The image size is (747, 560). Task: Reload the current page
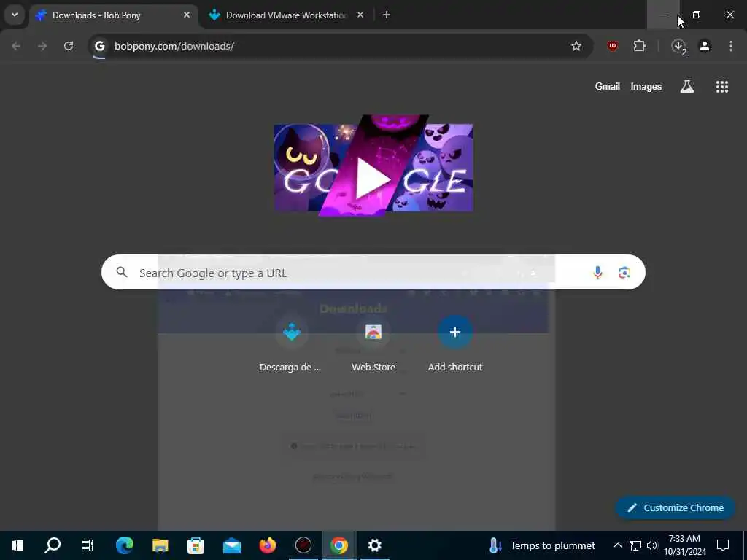69,46
